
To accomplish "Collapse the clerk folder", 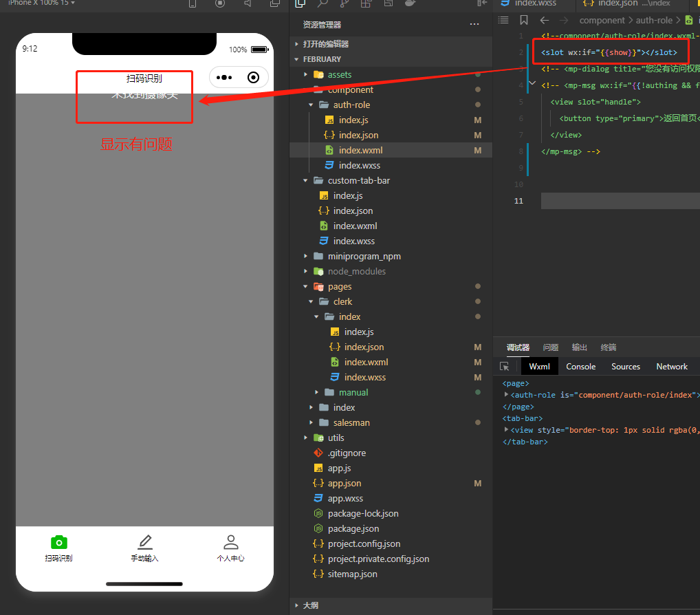I will (x=311, y=301).
